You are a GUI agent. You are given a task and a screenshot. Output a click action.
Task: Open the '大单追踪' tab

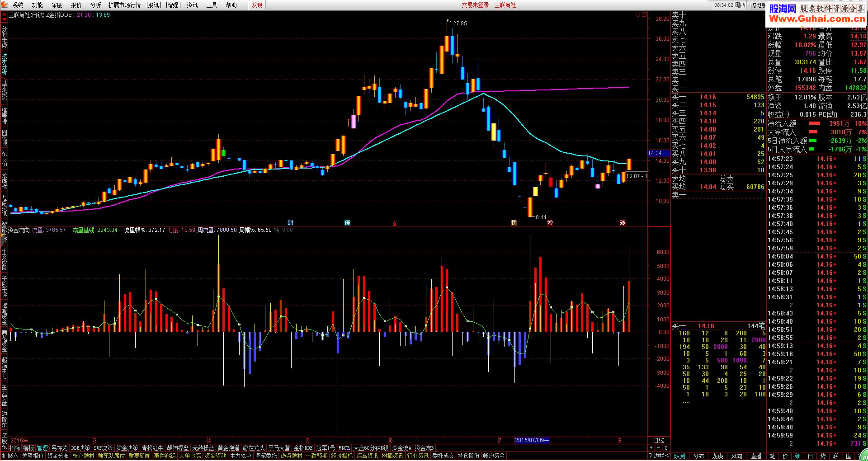pos(190,456)
